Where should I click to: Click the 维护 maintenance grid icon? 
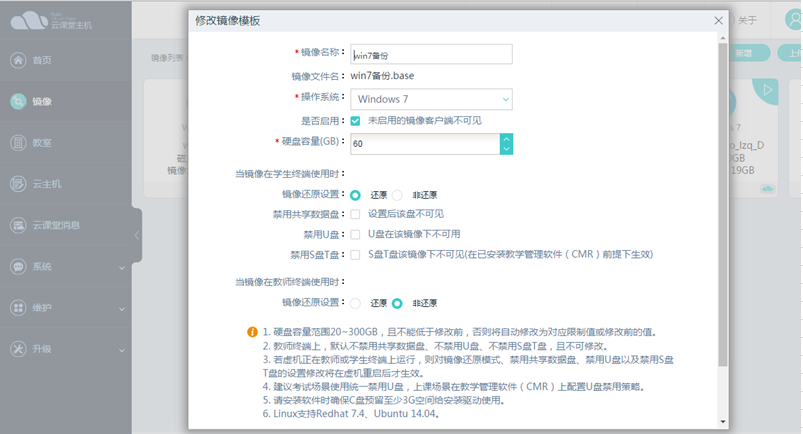coord(17,308)
